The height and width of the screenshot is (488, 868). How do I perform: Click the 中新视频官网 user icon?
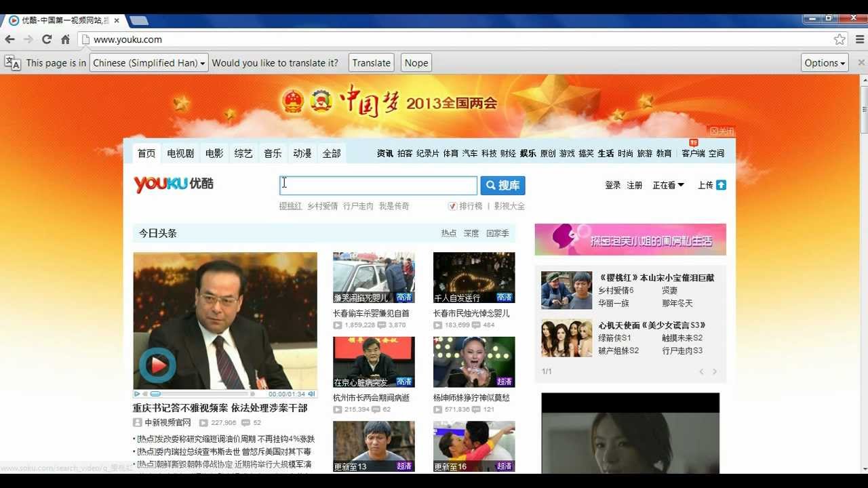(x=138, y=422)
